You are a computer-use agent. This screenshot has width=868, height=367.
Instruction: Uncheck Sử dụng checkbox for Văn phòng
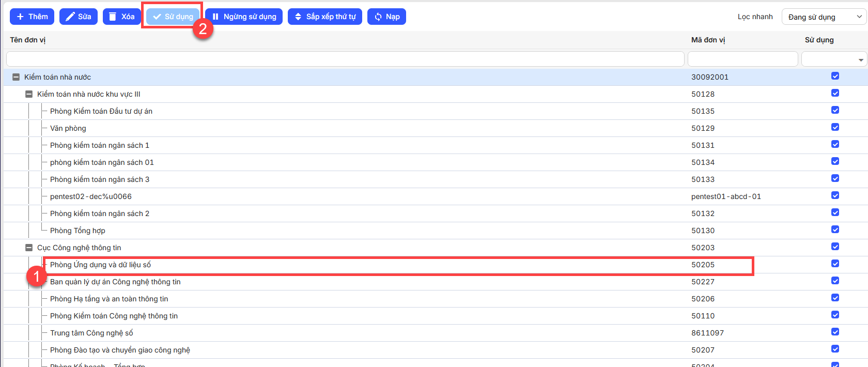835,127
